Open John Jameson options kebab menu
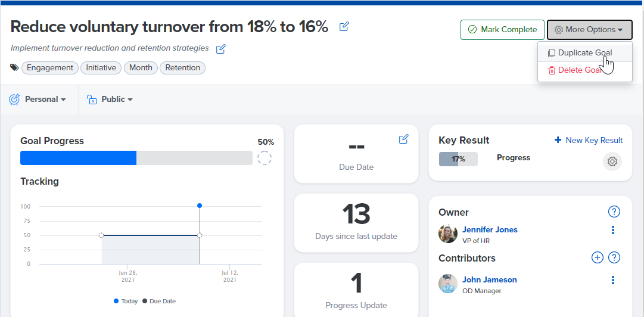Image resolution: width=644 pixels, height=317 pixels. click(613, 280)
